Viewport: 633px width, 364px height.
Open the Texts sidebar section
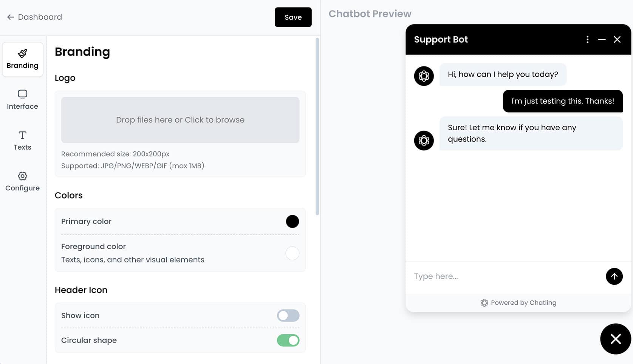(23, 141)
